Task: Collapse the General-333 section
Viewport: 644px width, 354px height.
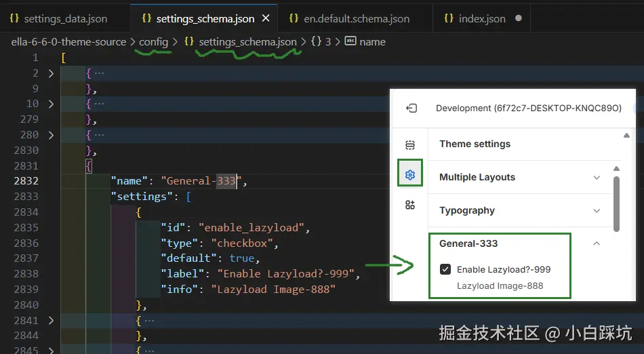Action: tap(520, 243)
